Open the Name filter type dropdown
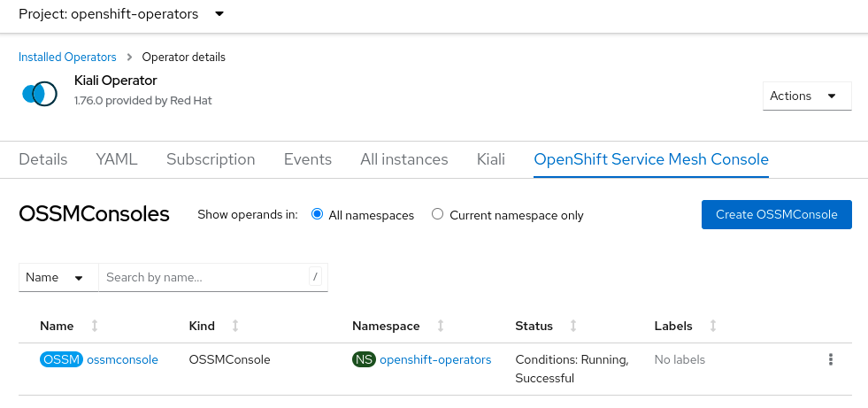The height and width of the screenshot is (408, 868). (x=55, y=277)
